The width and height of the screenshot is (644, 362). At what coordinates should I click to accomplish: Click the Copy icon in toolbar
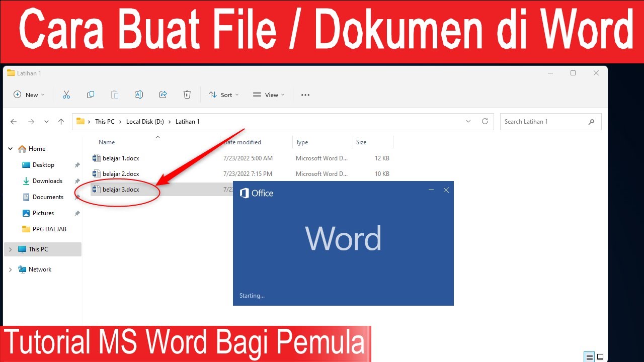click(91, 95)
